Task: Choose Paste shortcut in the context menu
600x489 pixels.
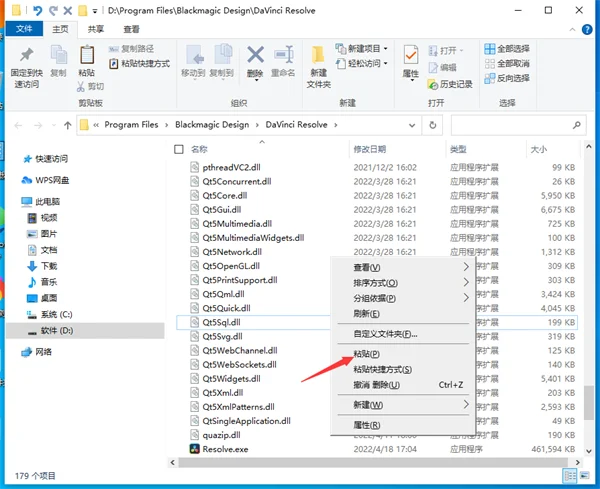Action: click(404, 369)
